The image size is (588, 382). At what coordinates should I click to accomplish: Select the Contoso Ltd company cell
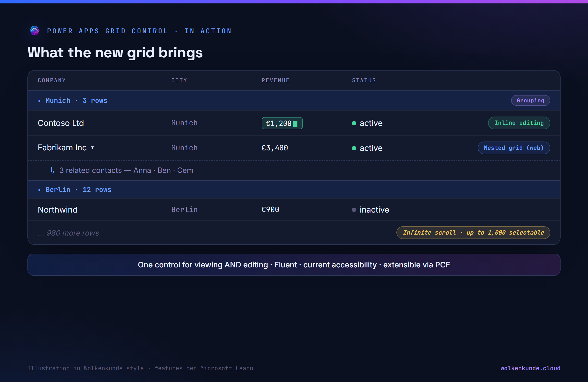61,123
